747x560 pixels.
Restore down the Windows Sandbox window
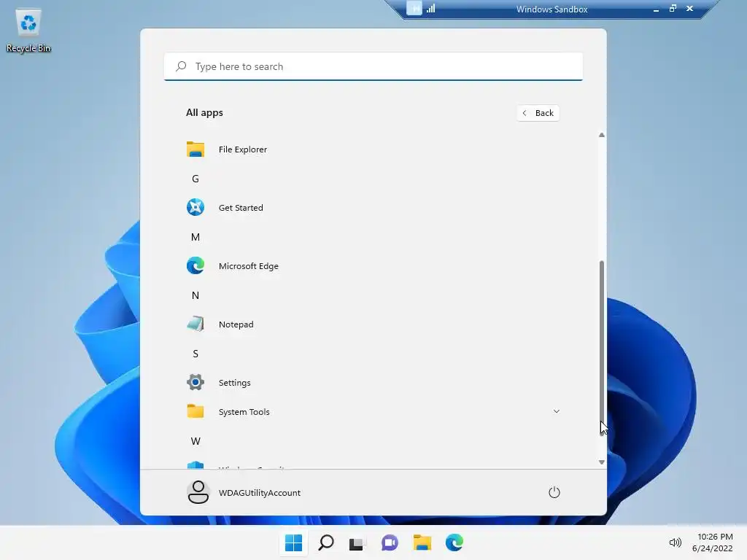(673, 9)
